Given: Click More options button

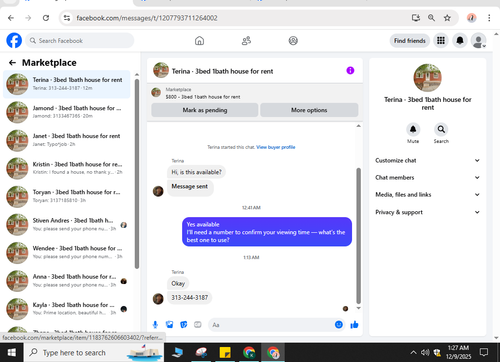Looking at the screenshot, I should point(309,110).
